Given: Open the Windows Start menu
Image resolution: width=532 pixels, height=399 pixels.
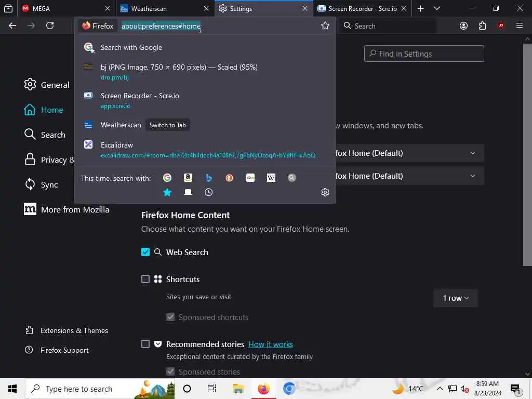Looking at the screenshot, I should point(12,389).
